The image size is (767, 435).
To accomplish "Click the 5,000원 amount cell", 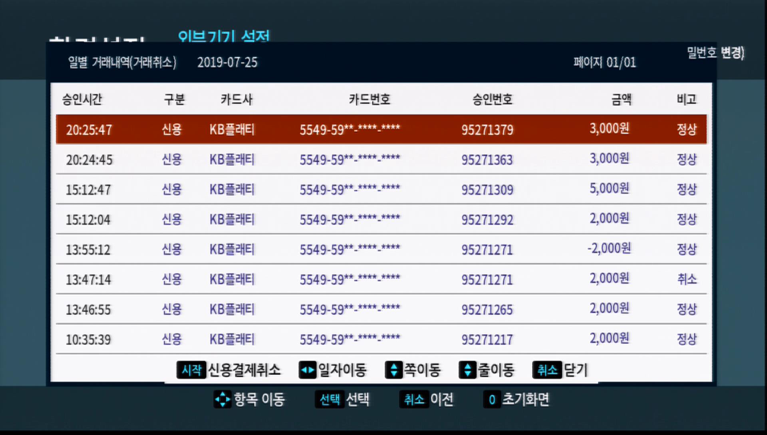I will pos(609,188).
